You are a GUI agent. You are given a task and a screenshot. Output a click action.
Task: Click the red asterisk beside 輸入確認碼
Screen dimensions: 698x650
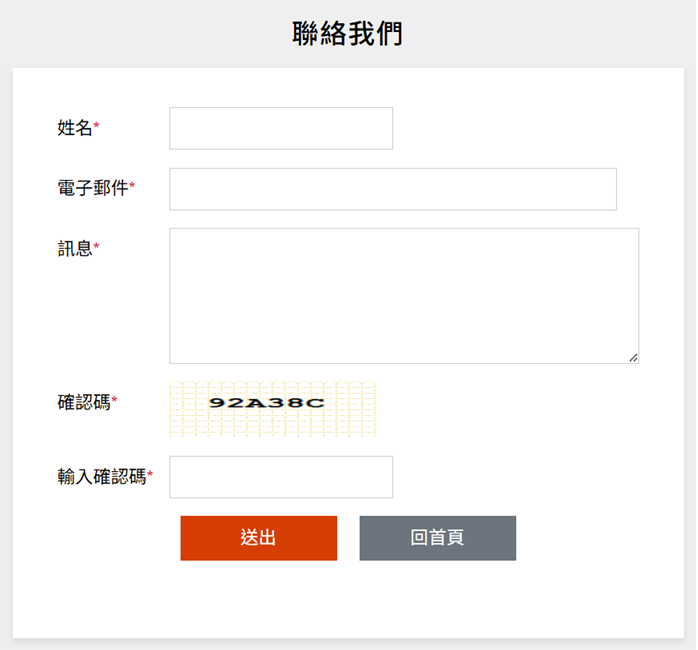[151, 476]
